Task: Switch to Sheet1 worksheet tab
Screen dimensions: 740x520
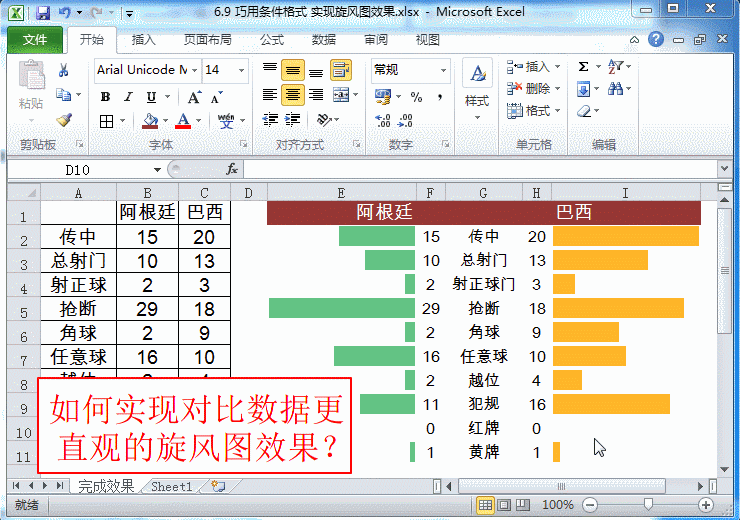Action: 172,486
